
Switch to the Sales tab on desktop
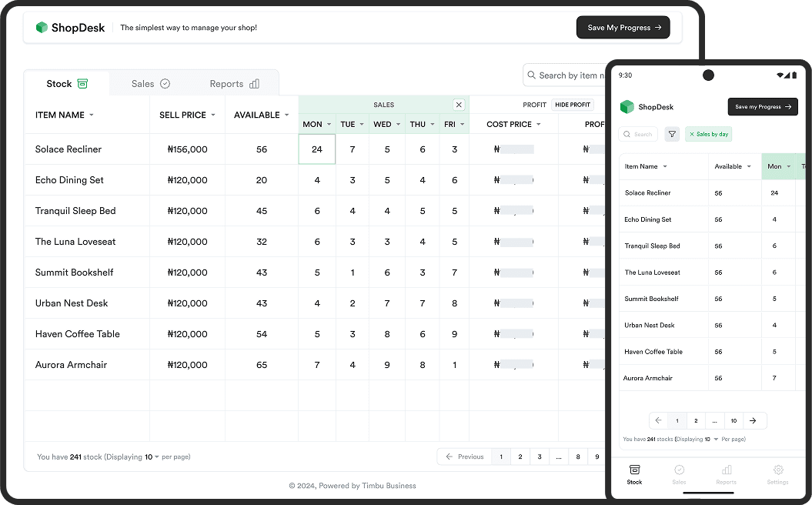click(150, 84)
